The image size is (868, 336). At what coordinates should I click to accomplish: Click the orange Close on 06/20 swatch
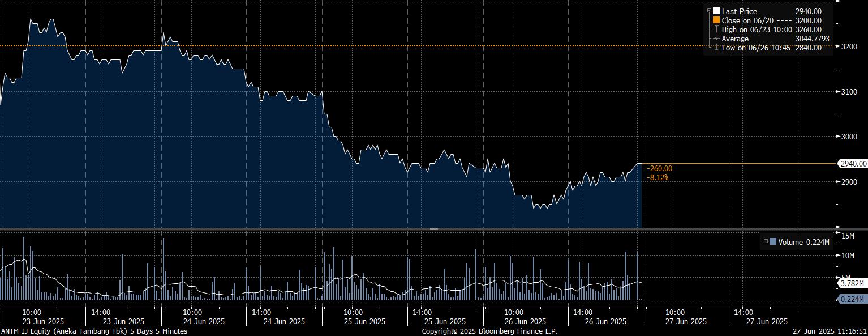click(x=716, y=20)
